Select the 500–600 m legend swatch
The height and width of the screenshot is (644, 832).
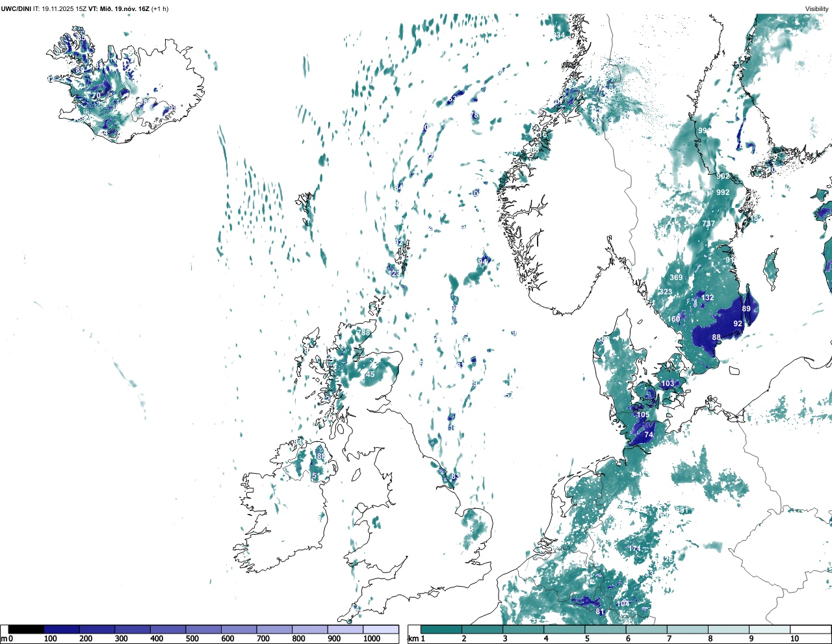point(203,629)
